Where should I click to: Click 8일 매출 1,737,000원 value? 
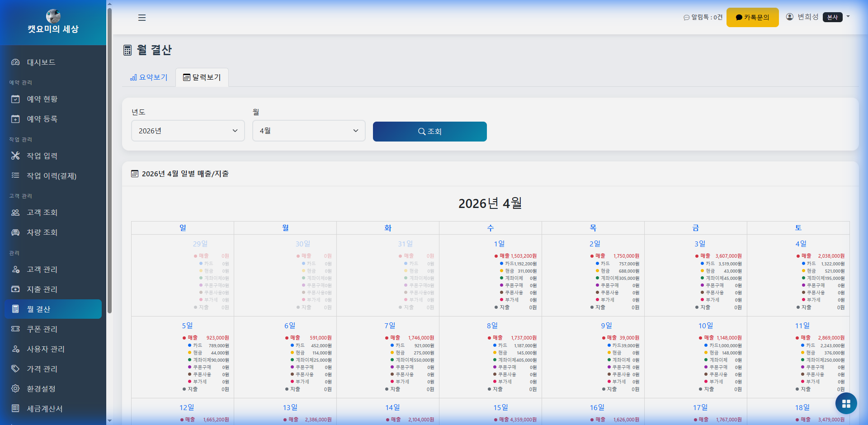coord(524,338)
